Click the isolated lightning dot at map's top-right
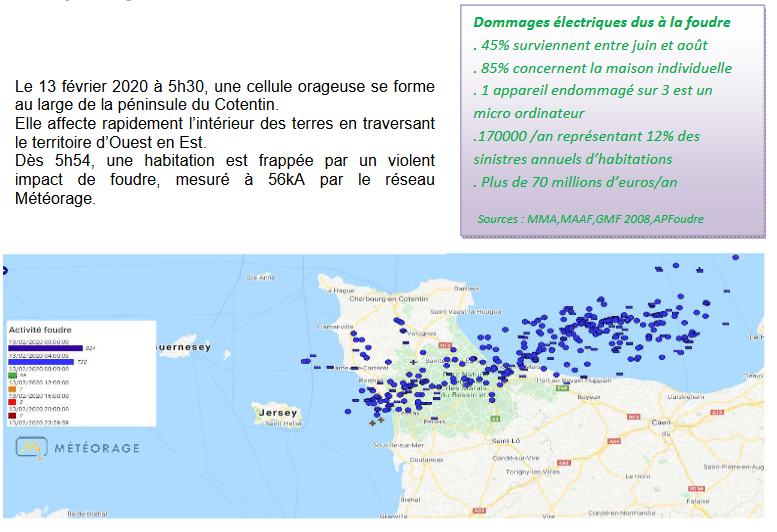 point(735,257)
